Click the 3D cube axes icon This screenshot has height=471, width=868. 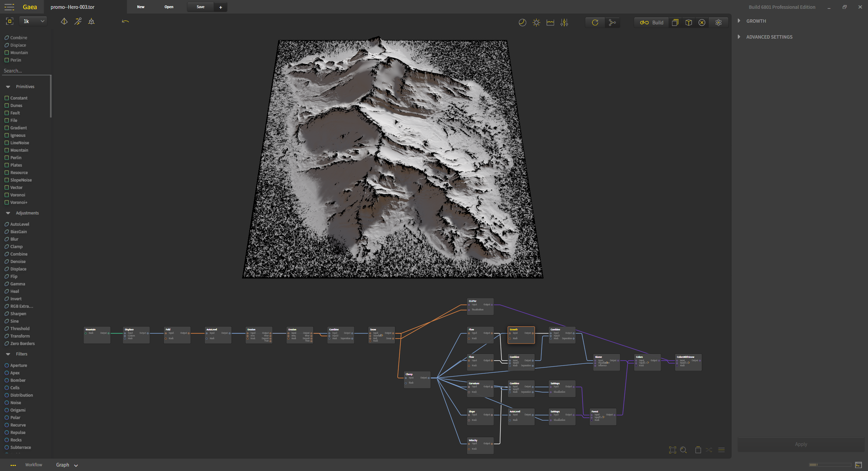pos(91,21)
